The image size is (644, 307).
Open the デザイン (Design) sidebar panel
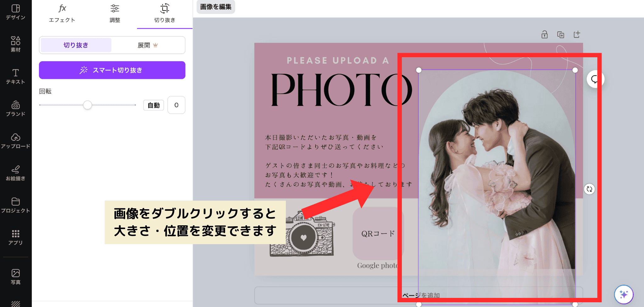[15, 12]
